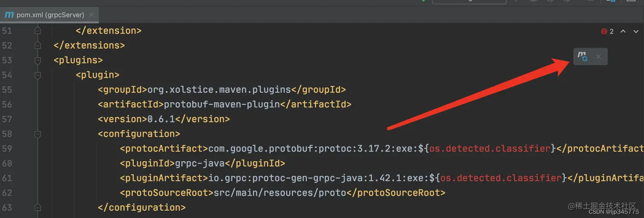
Task: Open the red error indicator showing 2 problems
Action: [x=607, y=32]
